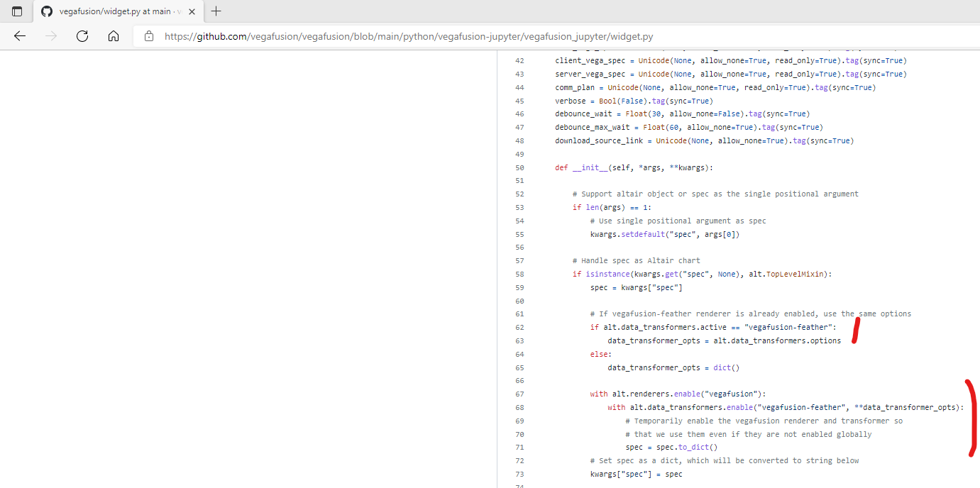Click the def __init__ function definition
Screen dimensions: 980x488
pos(634,167)
